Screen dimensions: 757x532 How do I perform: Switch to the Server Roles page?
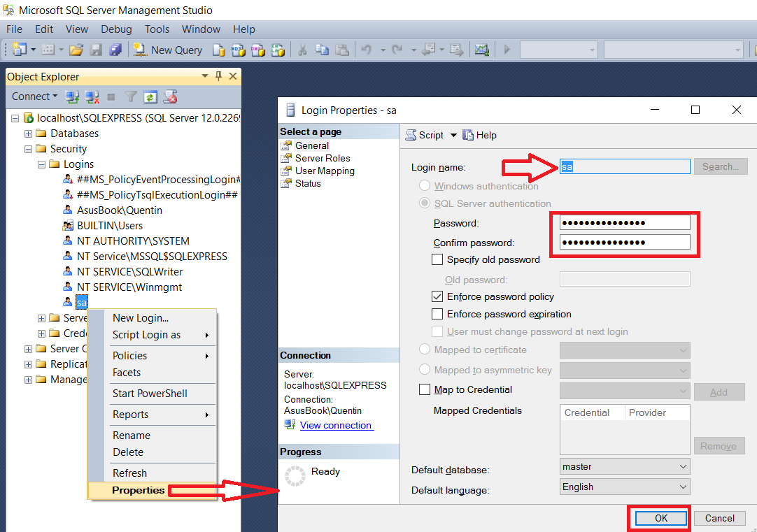click(323, 158)
